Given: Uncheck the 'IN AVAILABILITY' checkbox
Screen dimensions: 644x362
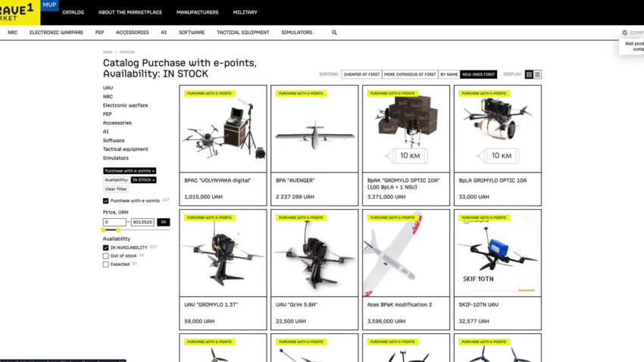Looking at the screenshot, I should point(106,248).
